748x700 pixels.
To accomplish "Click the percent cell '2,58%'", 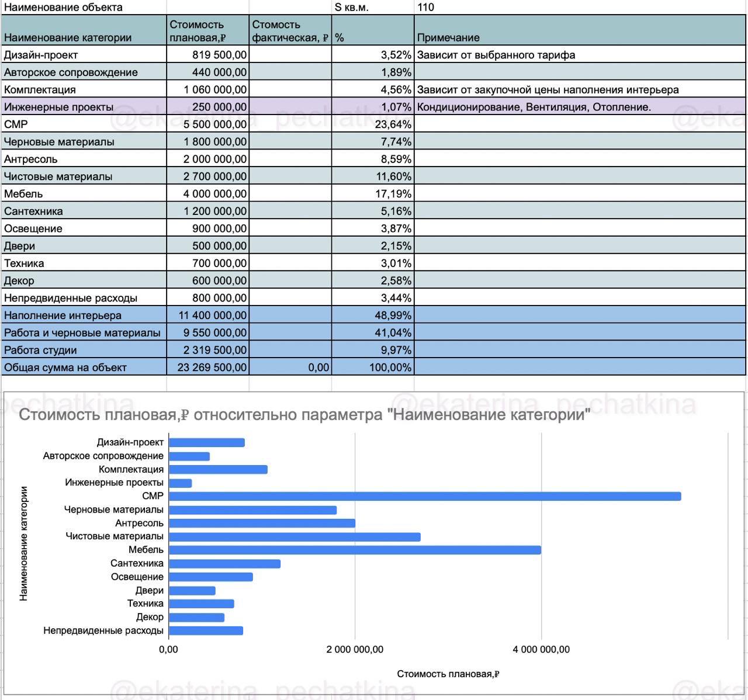I will click(373, 280).
